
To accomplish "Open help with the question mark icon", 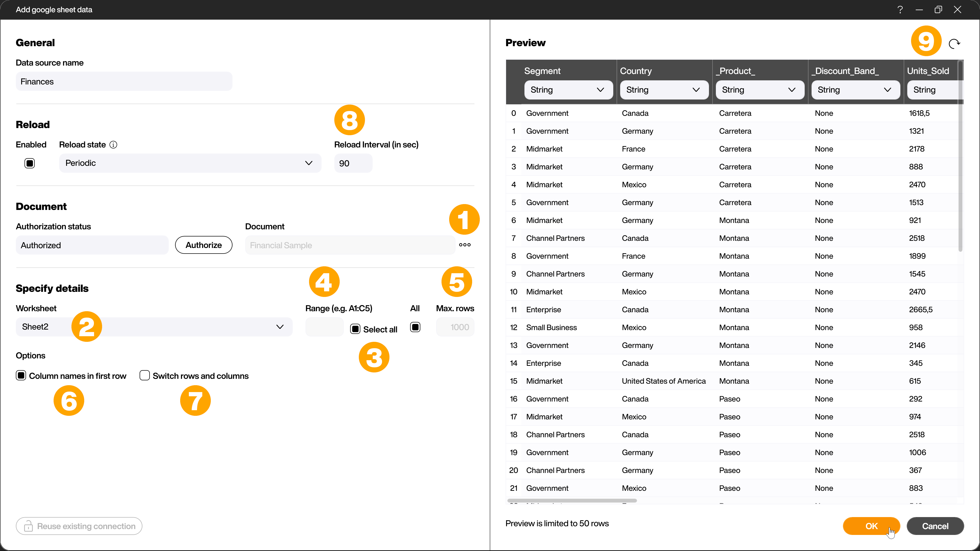I will pyautogui.click(x=900, y=10).
